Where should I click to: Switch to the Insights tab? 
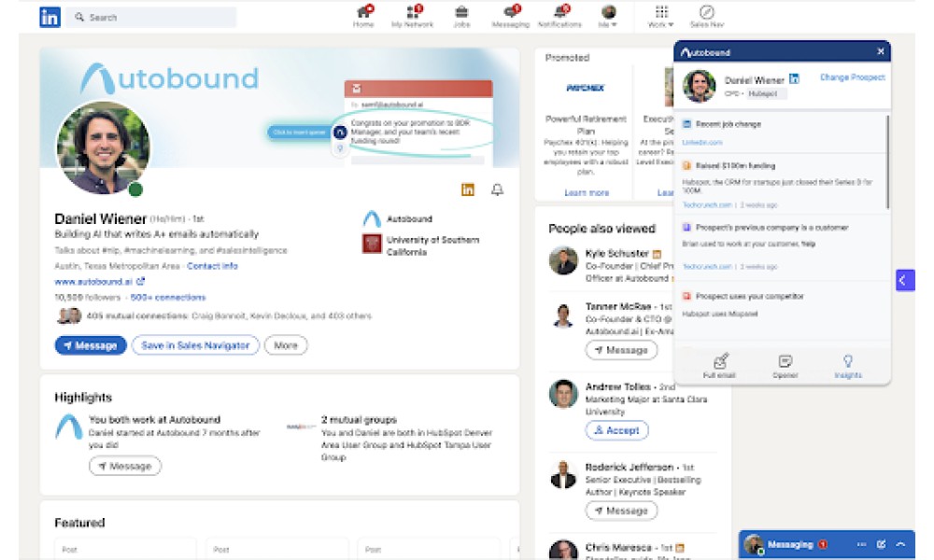(x=848, y=366)
